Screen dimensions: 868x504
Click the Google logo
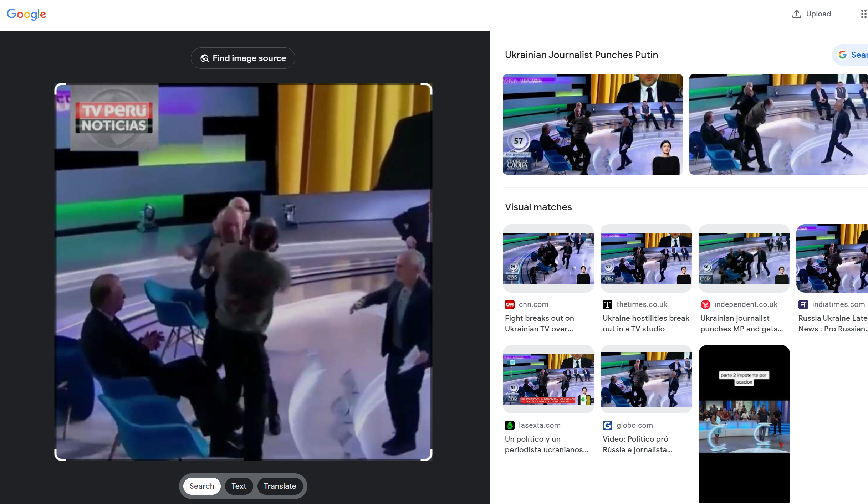coord(26,14)
